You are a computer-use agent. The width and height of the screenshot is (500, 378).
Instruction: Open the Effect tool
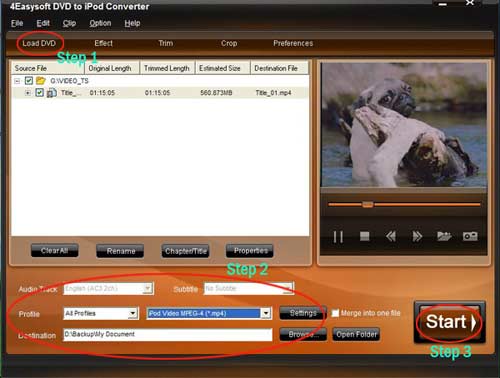pyautogui.click(x=103, y=43)
